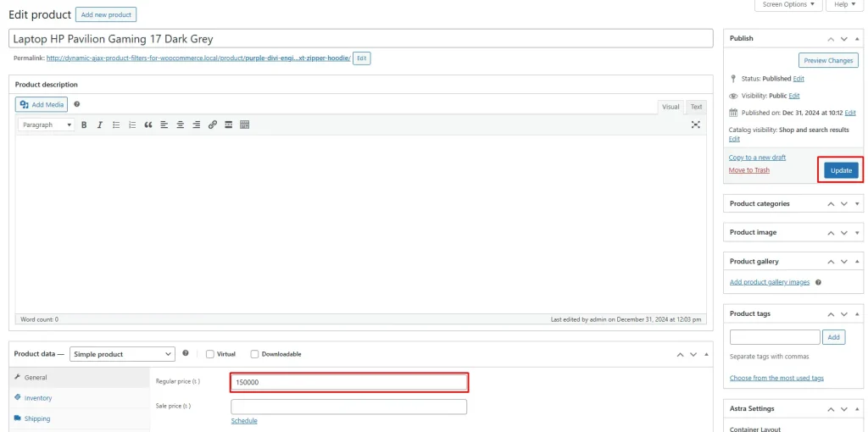
Task: Click the help icon beside Add product gallery images
Action: coord(818,282)
